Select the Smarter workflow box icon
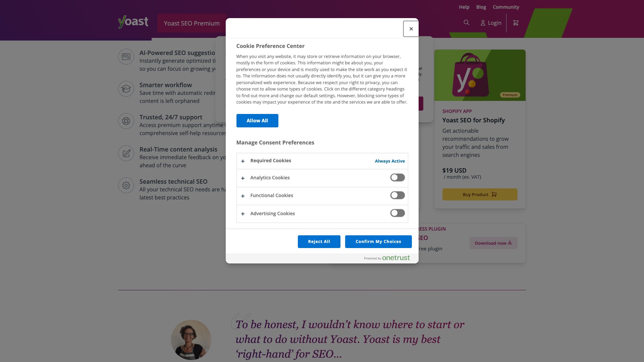The image size is (644, 362). pos(126,88)
